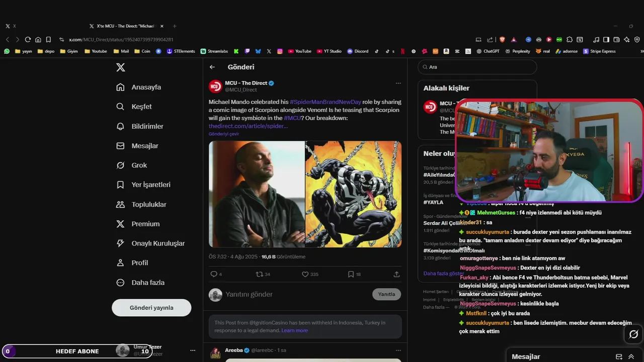644x362 pixels.
Task: Open the Netflix bookmark icon
Action: [x=403, y=51]
